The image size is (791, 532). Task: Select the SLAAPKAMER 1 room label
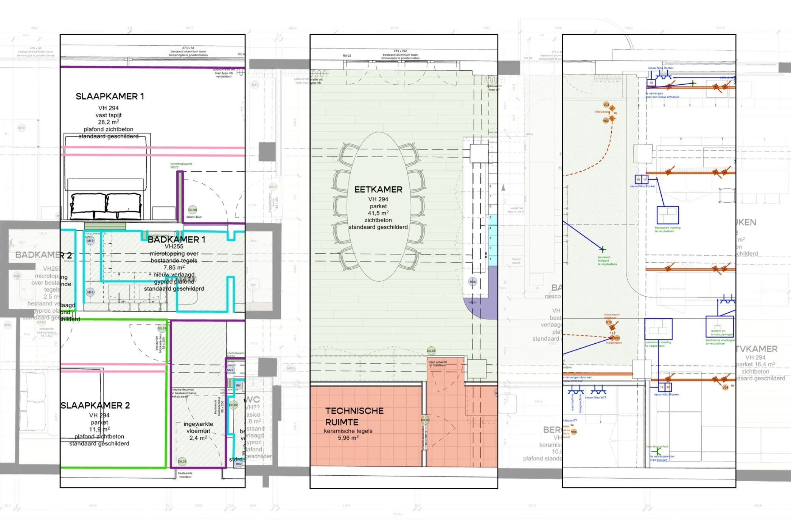click(x=110, y=96)
